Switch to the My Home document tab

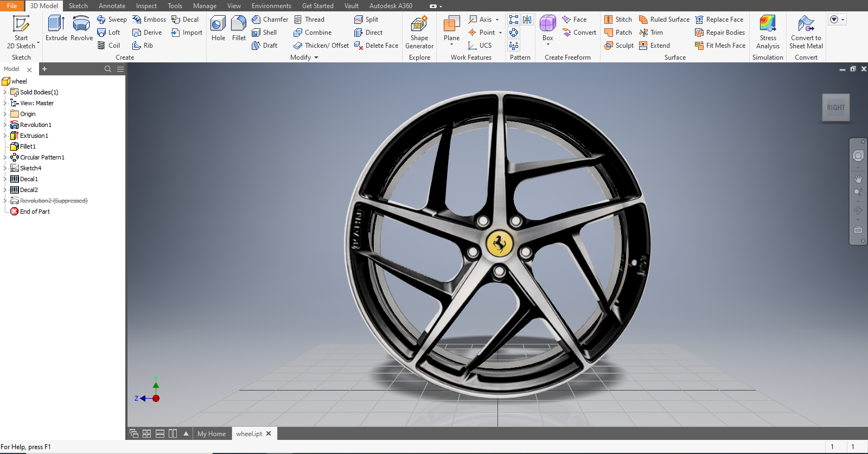[212, 434]
